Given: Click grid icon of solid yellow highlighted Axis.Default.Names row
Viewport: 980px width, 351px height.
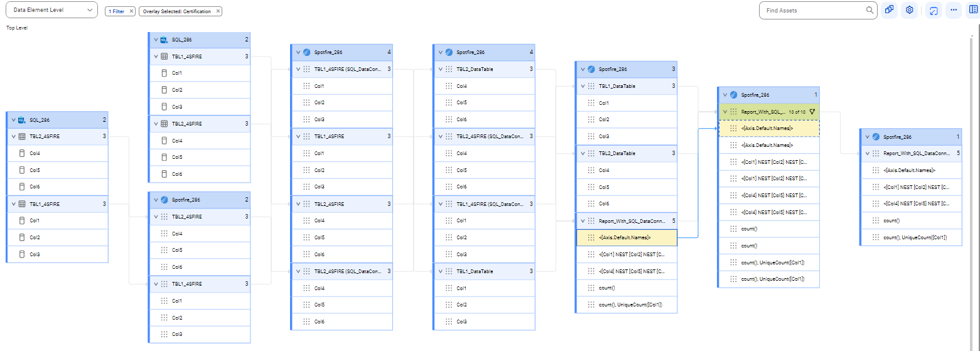Looking at the screenshot, I should pyautogui.click(x=591, y=237).
